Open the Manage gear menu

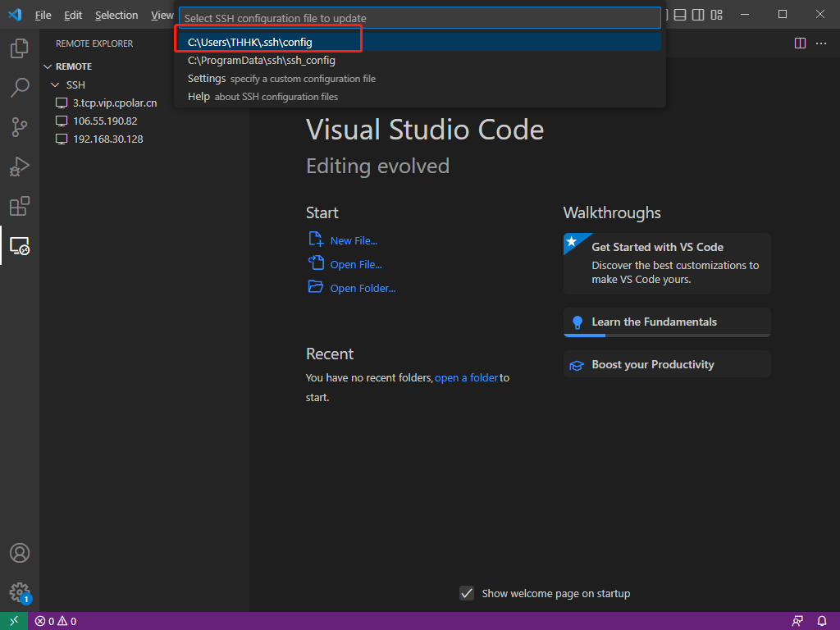point(18,592)
